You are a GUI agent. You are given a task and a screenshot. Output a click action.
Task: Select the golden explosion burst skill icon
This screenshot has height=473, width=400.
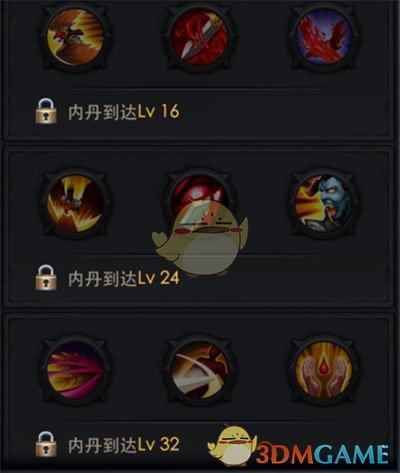click(x=75, y=204)
